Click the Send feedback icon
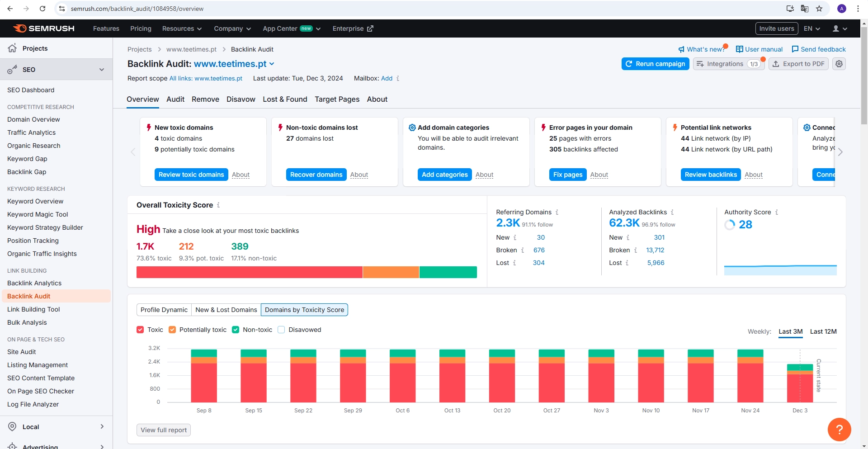Viewport: 868px width, 449px height. pos(795,49)
